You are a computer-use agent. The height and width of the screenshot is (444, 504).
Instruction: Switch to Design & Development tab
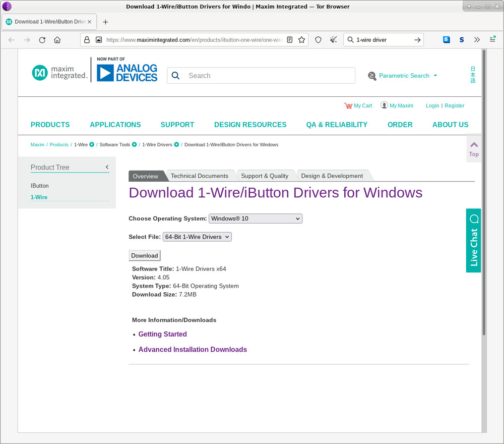pyautogui.click(x=332, y=176)
